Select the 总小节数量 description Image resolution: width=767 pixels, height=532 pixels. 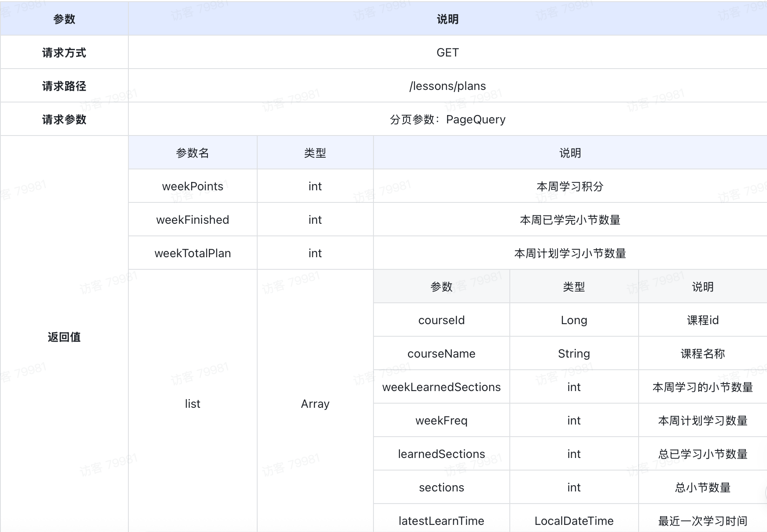click(703, 488)
